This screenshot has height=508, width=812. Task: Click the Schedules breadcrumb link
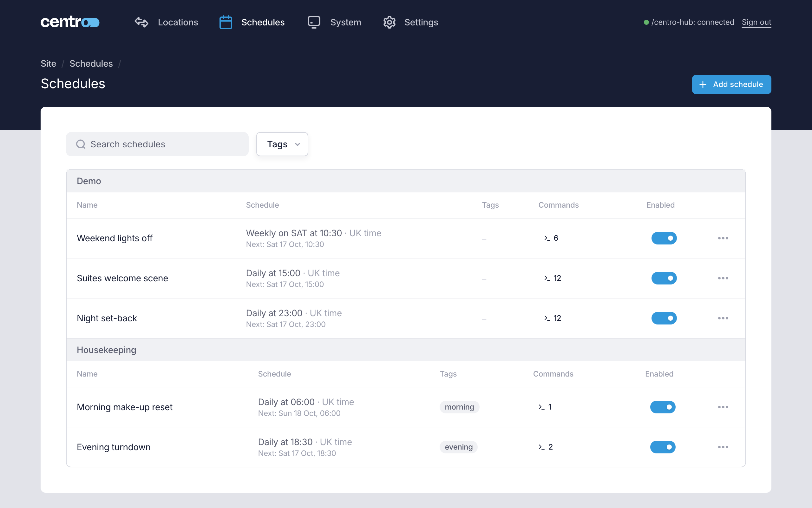91,63
